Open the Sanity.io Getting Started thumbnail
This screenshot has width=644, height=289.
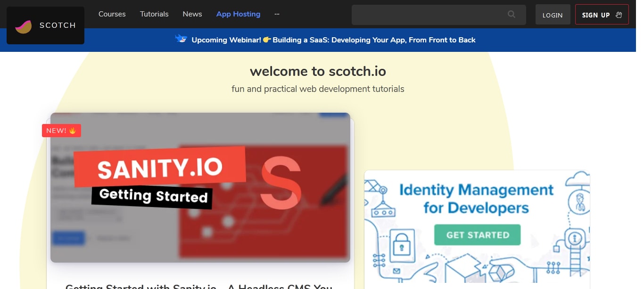tap(200, 188)
